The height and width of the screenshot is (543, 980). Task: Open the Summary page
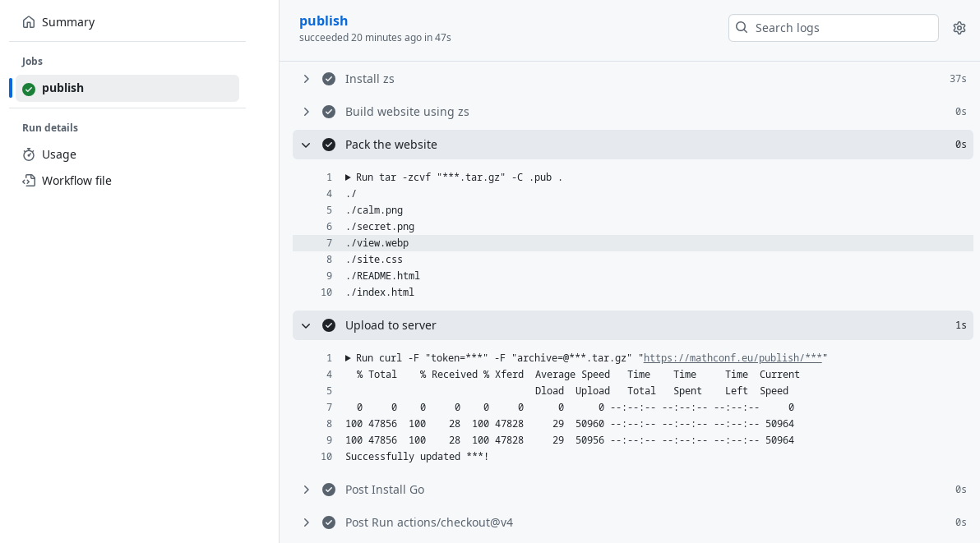(x=68, y=22)
